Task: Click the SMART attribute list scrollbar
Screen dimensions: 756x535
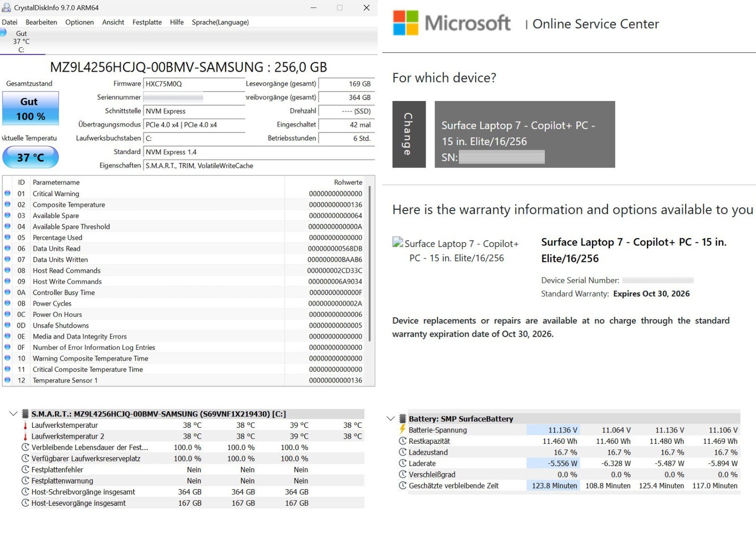Action: pos(369,263)
